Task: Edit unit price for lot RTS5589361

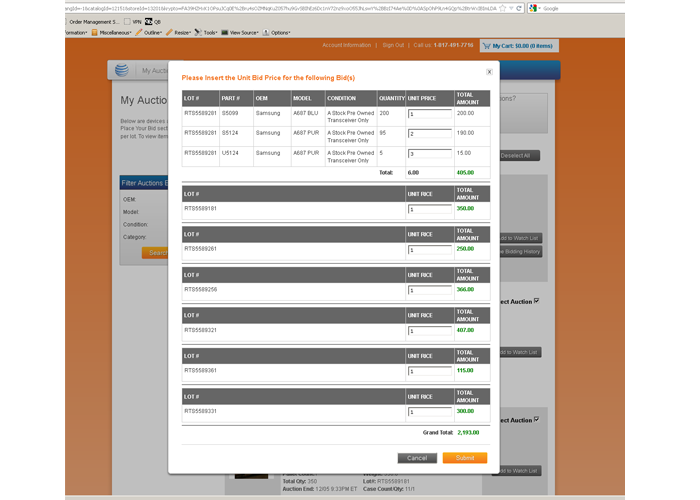Action: [429, 371]
